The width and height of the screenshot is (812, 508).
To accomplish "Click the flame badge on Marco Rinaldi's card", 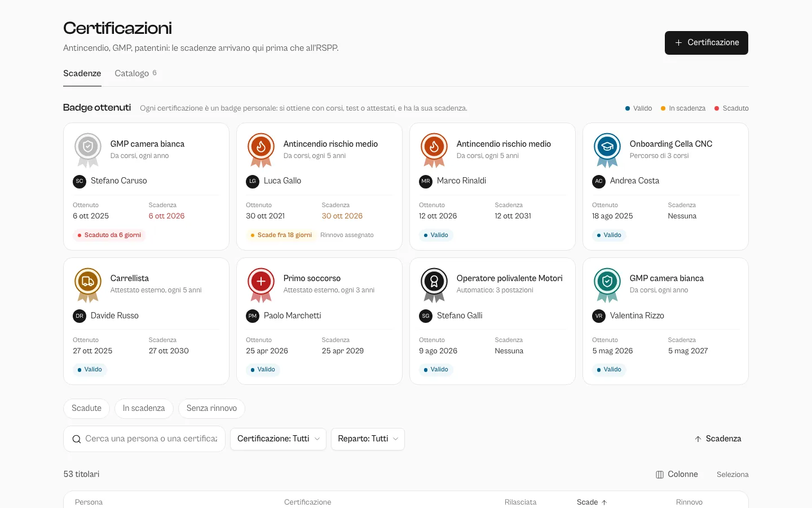I will [434, 150].
